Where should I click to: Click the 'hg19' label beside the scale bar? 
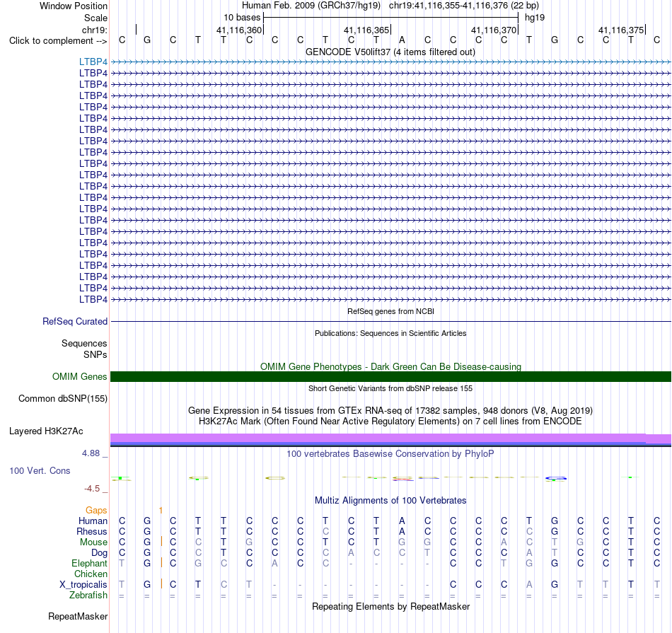point(535,18)
